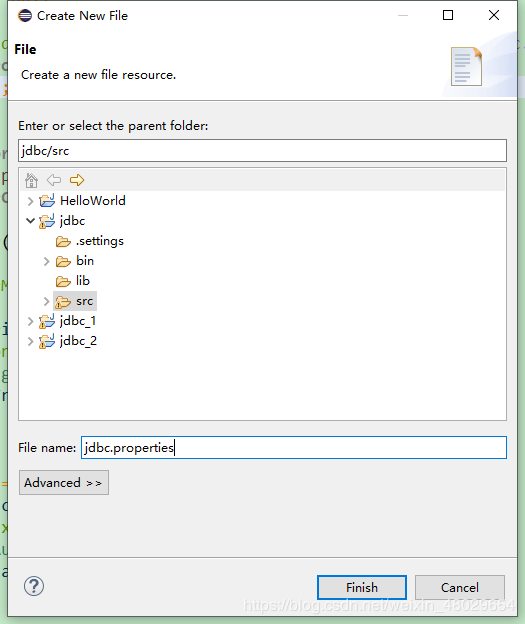This screenshot has width=525, height=624.
Task: Open the help question mark icon
Action: click(x=34, y=586)
